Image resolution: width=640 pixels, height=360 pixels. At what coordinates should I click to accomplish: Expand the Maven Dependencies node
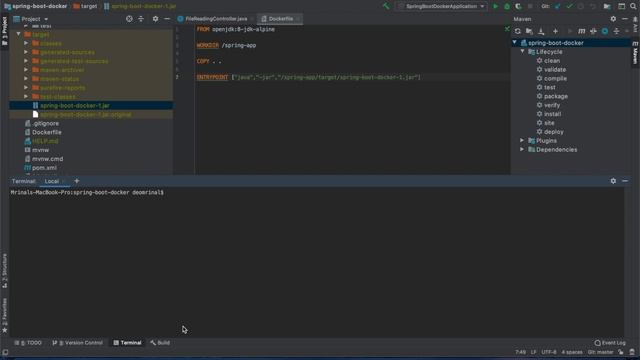pos(522,149)
